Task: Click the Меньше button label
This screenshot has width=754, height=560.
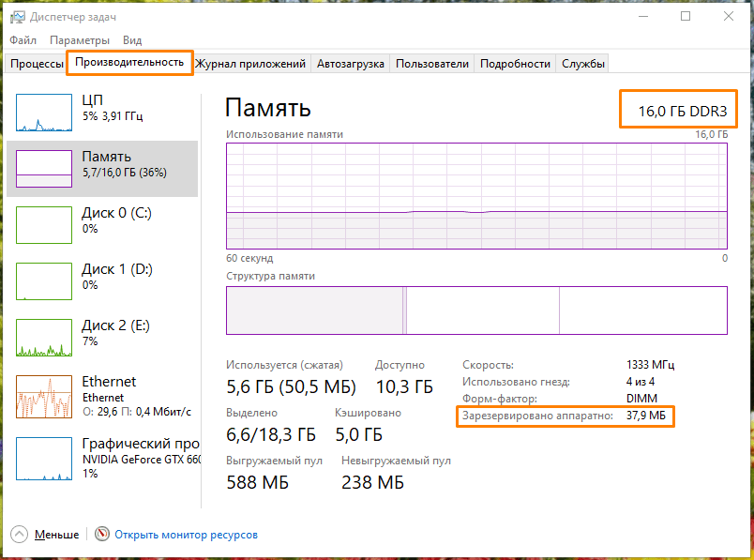Action: (57, 535)
